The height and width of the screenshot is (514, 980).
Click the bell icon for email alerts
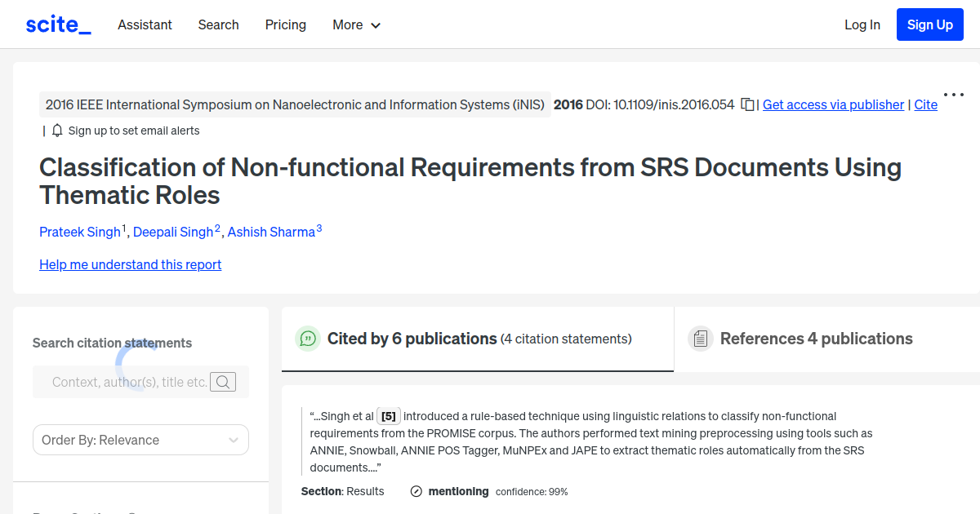click(56, 130)
